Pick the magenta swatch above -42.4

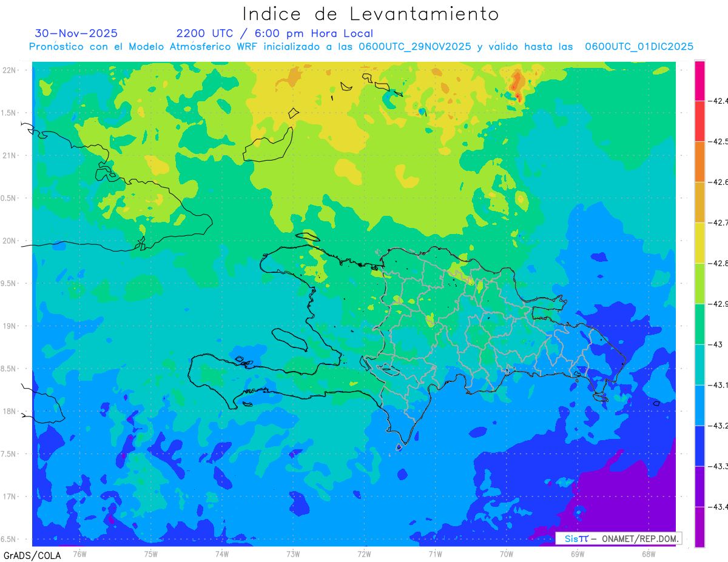[x=699, y=81]
